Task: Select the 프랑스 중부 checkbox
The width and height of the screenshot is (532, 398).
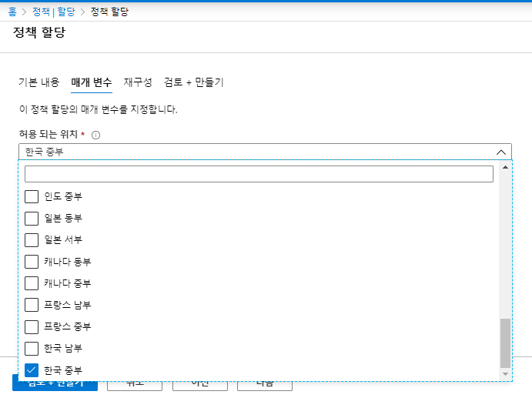Action: pos(32,326)
